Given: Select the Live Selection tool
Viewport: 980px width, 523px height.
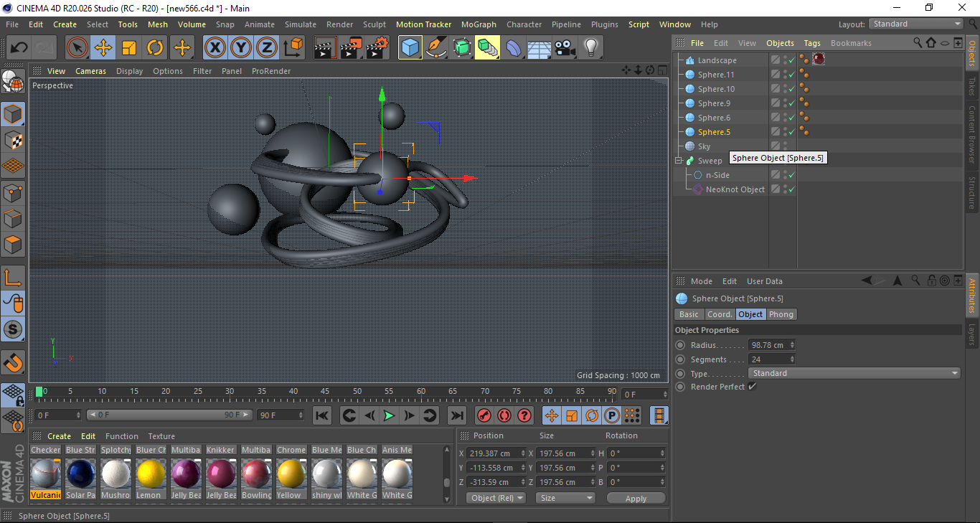Looking at the screenshot, I should pyautogui.click(x=77, y=48).
